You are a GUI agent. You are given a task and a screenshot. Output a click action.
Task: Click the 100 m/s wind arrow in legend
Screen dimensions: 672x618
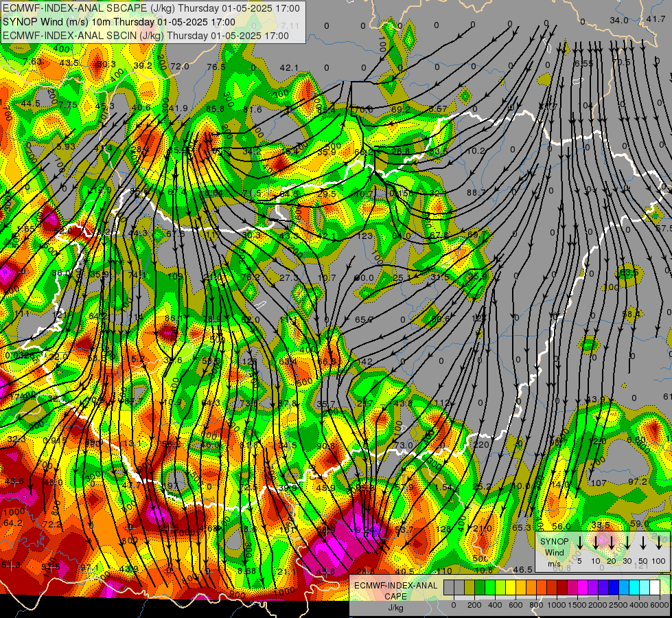click(659, 543)
